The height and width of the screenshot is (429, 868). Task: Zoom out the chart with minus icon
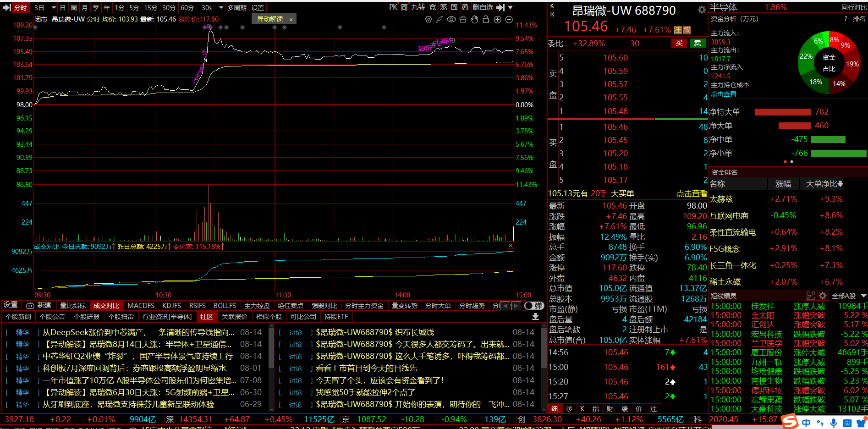(x=509, y=19)
